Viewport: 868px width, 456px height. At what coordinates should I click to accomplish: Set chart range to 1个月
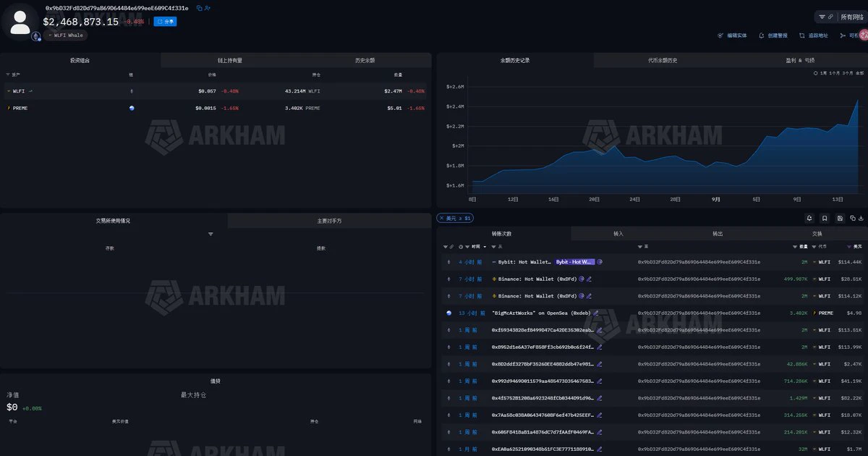coord(834,73)
